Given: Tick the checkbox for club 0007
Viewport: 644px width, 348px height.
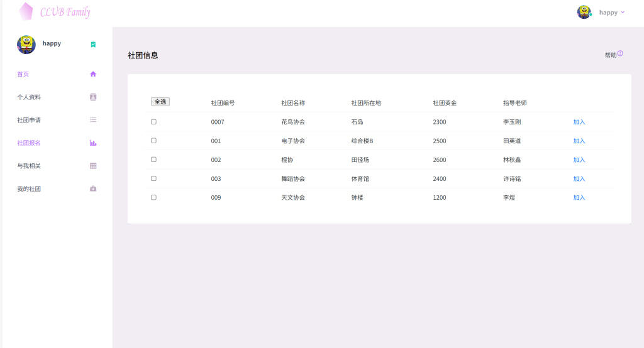Looking at the screenshot, I should pos(153,122).
